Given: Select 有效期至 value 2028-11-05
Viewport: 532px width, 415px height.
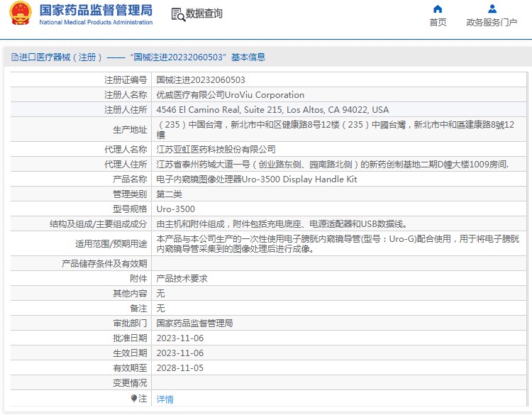Looking at the screenshot, I should pyautogui.click(x=180, y=368).
